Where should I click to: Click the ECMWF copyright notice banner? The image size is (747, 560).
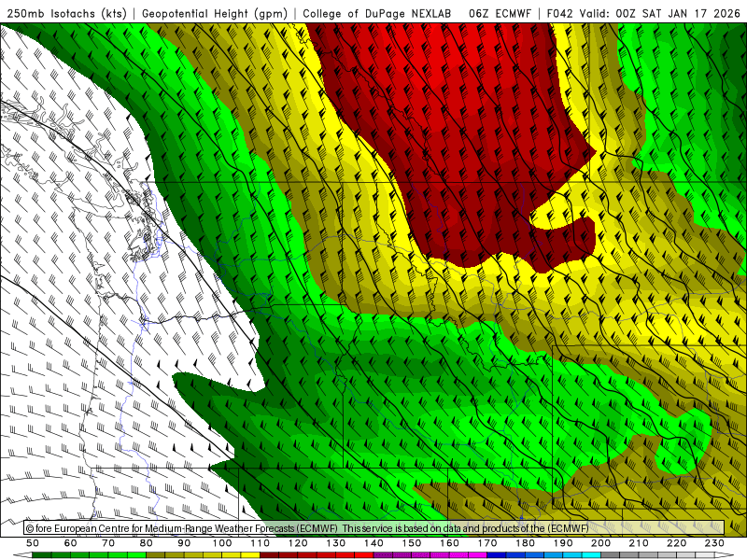[374, 527]
